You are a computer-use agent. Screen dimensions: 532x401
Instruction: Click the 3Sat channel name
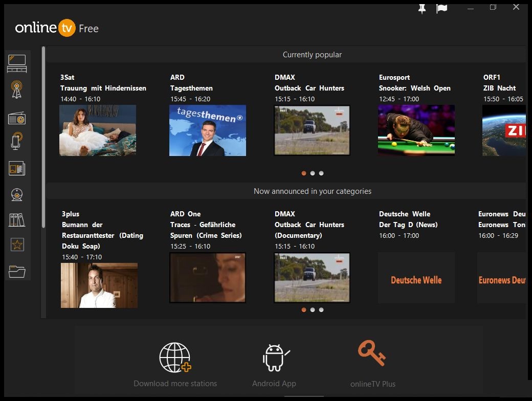point(67,77)
